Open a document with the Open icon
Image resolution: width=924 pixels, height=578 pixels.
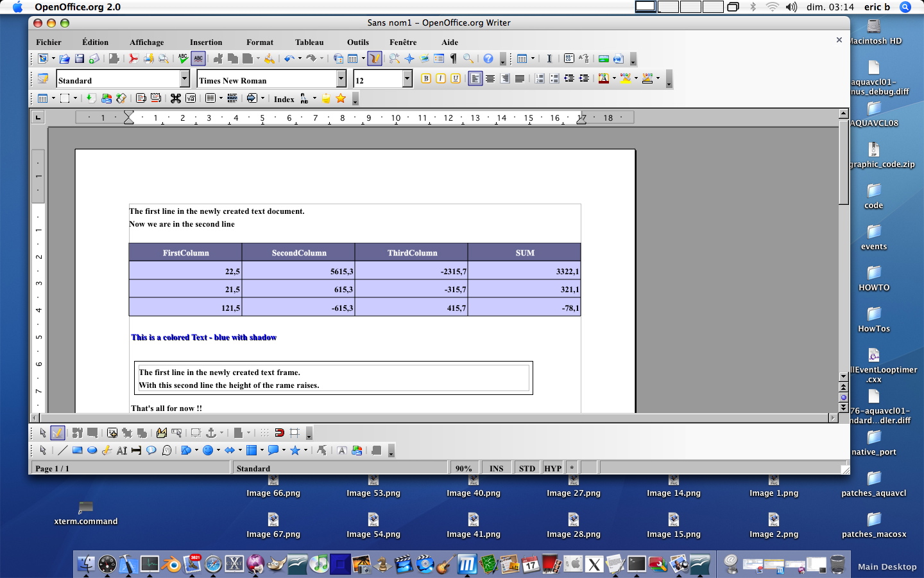coord(64,59)
